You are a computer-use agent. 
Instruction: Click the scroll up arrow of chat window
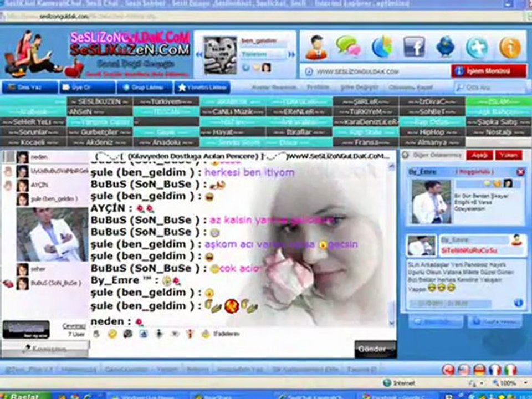(x=392, y=166)
